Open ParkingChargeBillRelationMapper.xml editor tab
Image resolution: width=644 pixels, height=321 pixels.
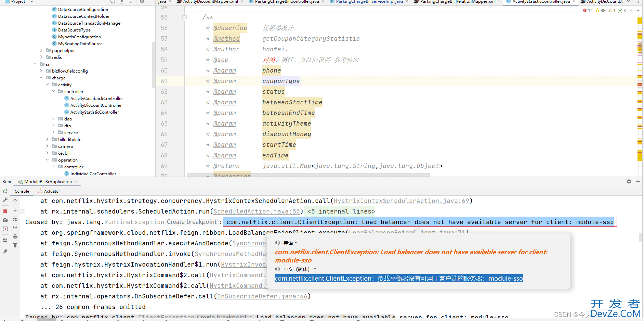(x=458, y=2)
